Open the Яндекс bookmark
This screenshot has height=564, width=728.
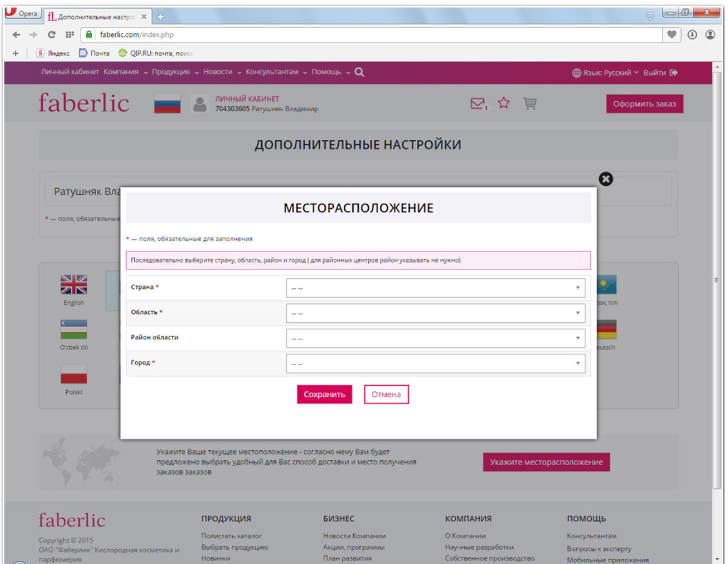(x=53, y=53)
